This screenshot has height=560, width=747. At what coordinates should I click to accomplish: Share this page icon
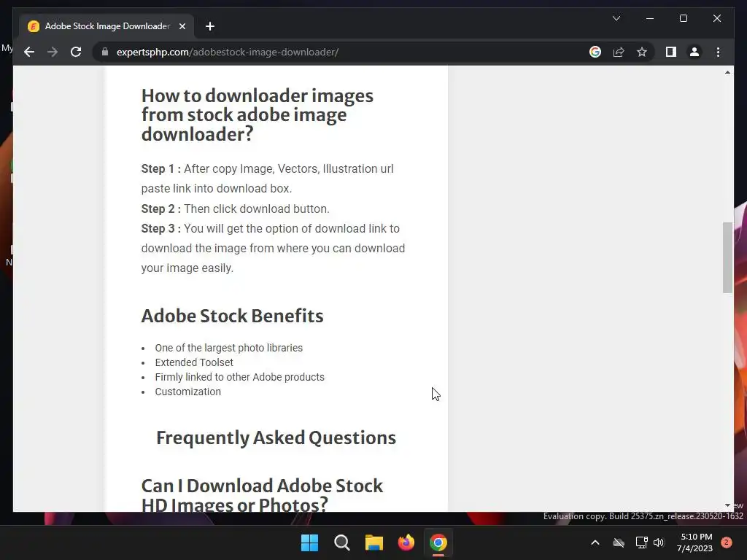[x=619, y=52]
